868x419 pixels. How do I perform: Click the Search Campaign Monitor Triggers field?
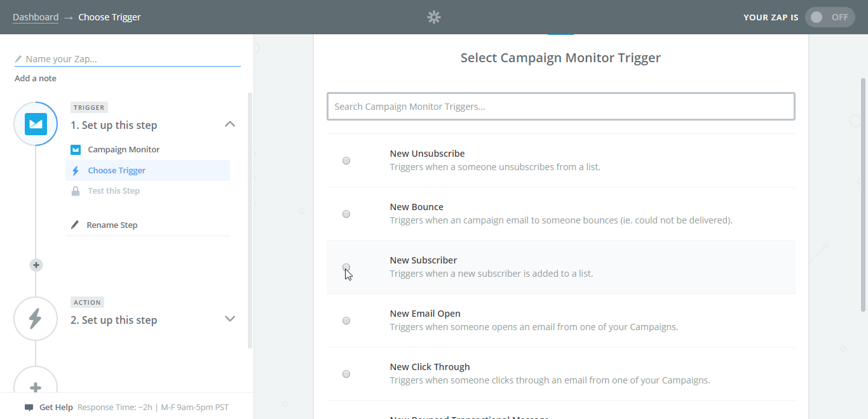pyautogui.click(x=560, y=107)
